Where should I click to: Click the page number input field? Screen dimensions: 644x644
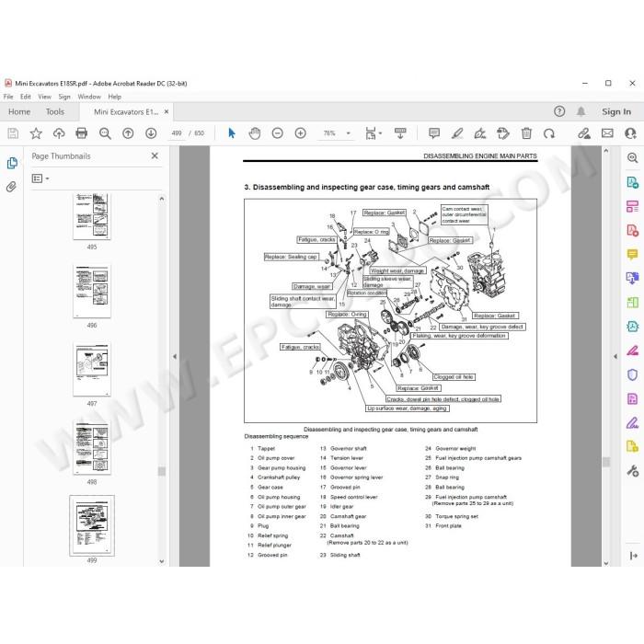tap(177, 133)
